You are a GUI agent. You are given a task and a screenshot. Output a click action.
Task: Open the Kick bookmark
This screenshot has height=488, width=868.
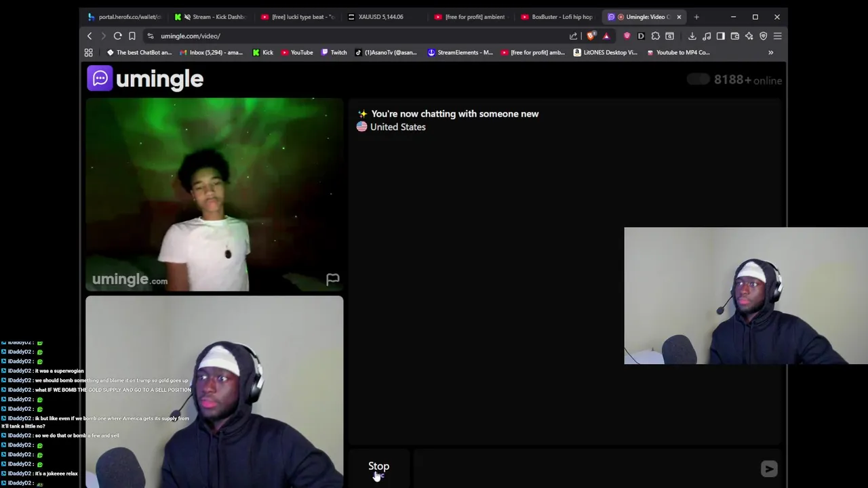pos(263,52)
